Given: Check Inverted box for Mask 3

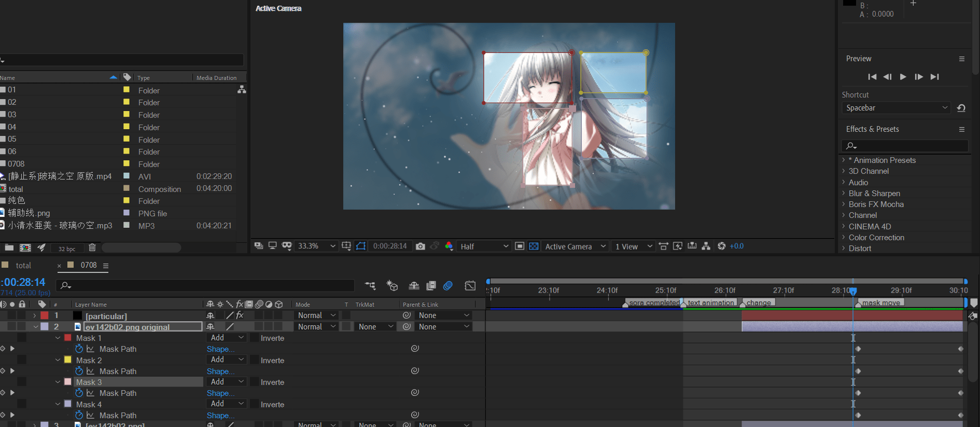Looking at the screenshot, I should click(255, 382).
